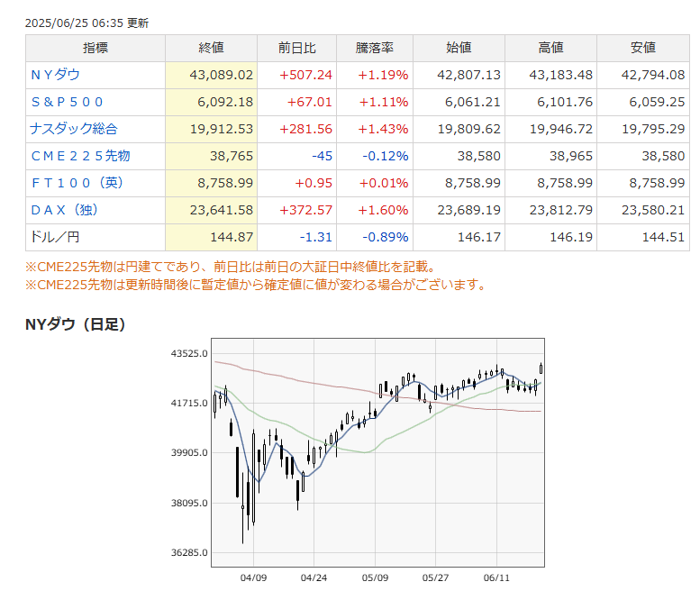The width and height of the screenshot is (700, 600).
Task: Click Nasdaq change +281.56
Action: coord(305,129)
